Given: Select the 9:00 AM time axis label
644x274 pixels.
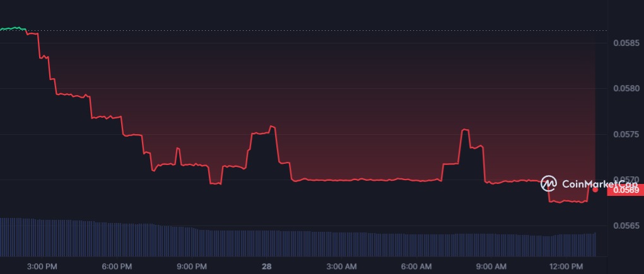Looking at the screenshot, I should tap(491, 266).
